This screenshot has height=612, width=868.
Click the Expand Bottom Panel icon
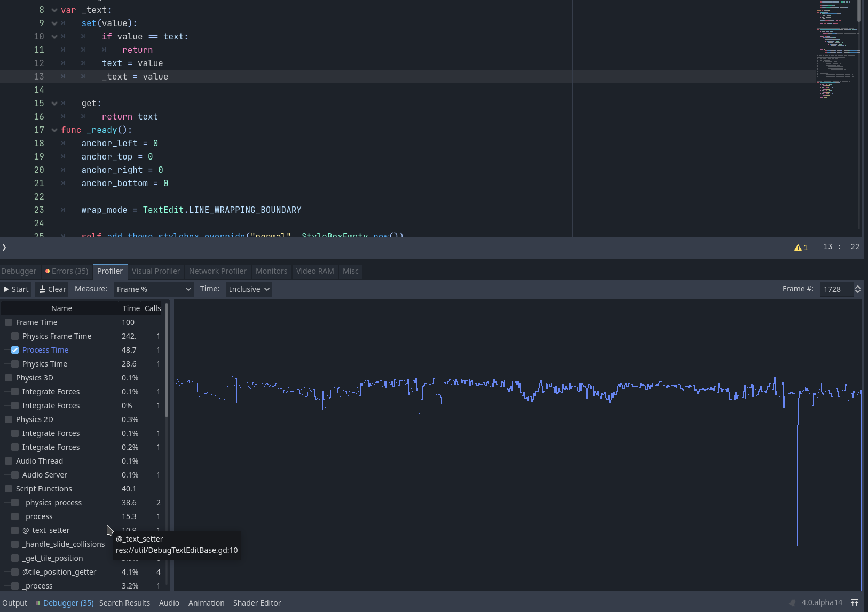(x=855, y=602)
